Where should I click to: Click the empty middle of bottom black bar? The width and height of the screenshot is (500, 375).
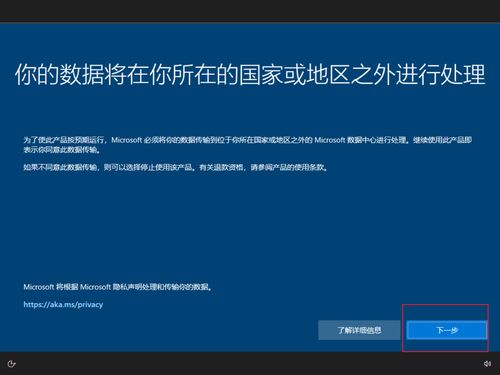(x=250, y=363)
